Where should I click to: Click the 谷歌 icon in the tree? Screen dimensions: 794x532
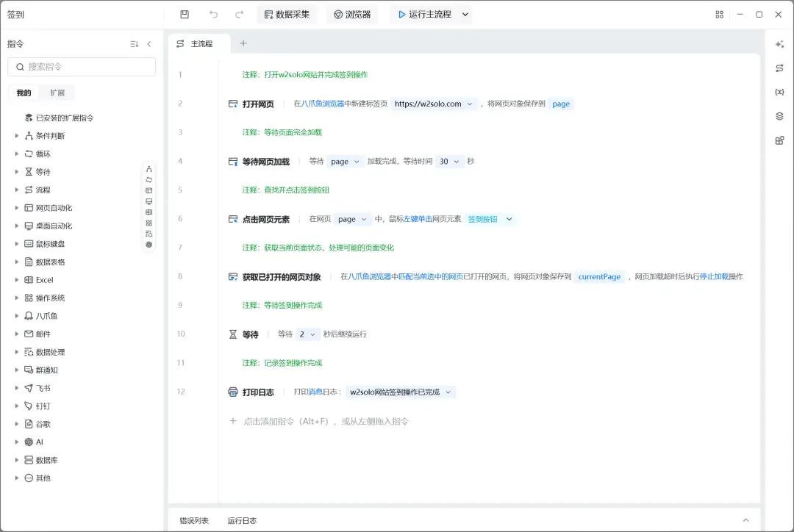pyautogui.click(x=29, y=424)
